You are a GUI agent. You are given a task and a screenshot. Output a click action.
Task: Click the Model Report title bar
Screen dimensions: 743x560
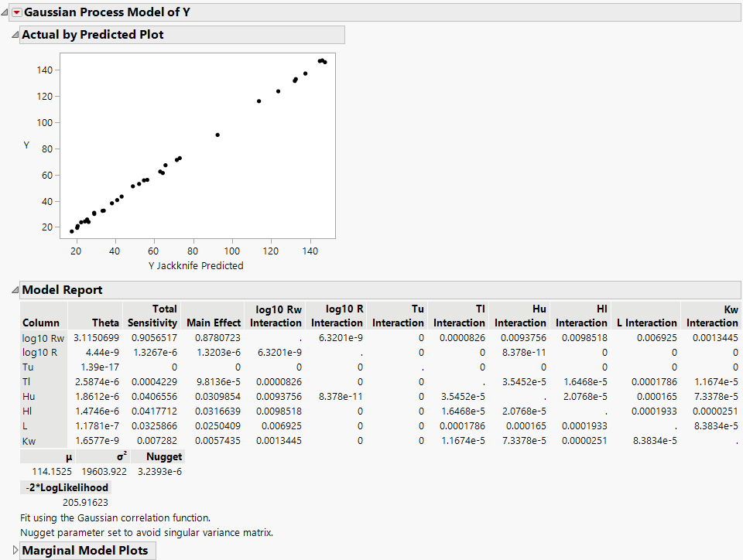[x=62, y=289]
